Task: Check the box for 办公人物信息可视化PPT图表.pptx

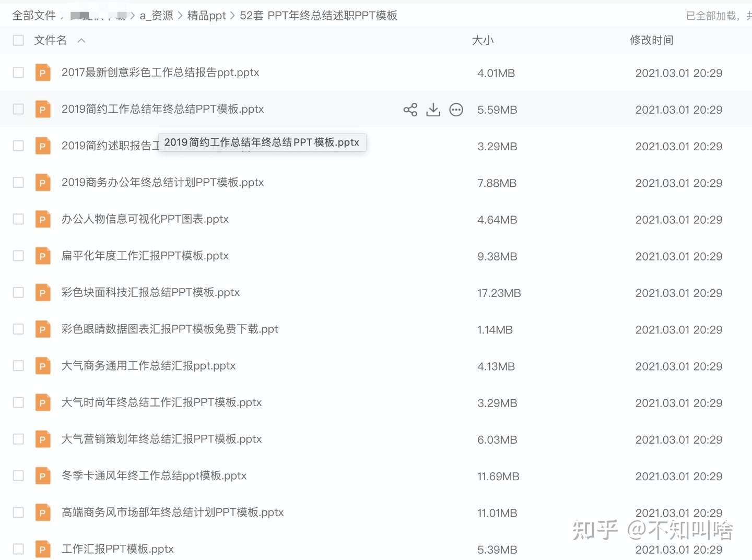Action: [x=18, y=219]
